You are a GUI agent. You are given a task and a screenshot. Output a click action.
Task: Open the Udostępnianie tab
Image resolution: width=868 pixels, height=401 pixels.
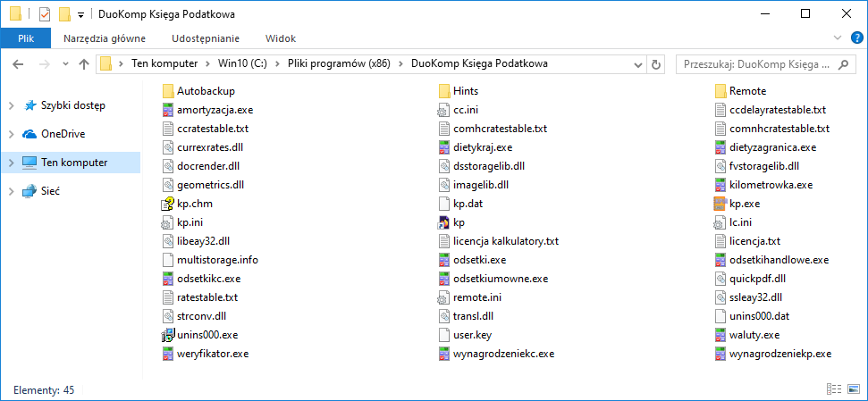coord(206,38)
